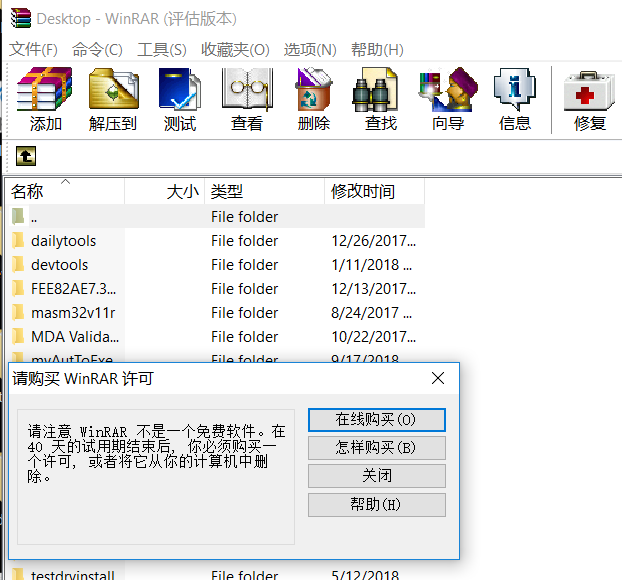Sort by 名称 column header
Viewport: 622px width, 580px height.
[65, 191]
